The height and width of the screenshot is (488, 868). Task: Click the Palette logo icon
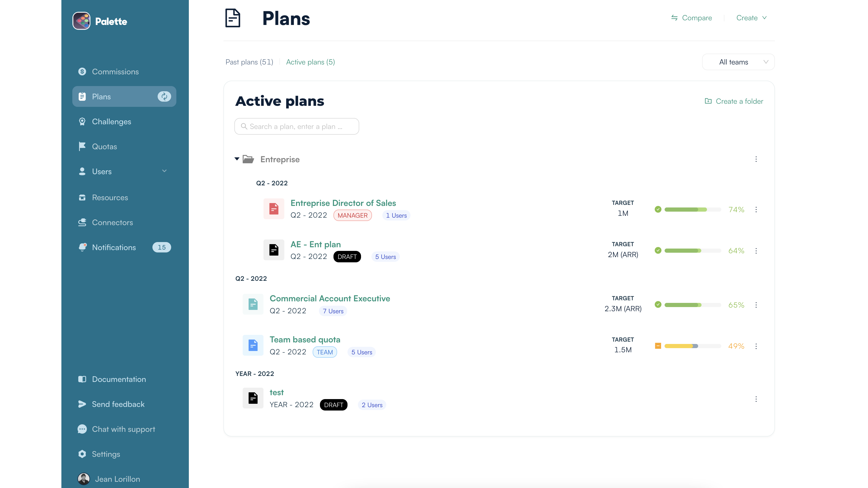click(x=81, y=21)
